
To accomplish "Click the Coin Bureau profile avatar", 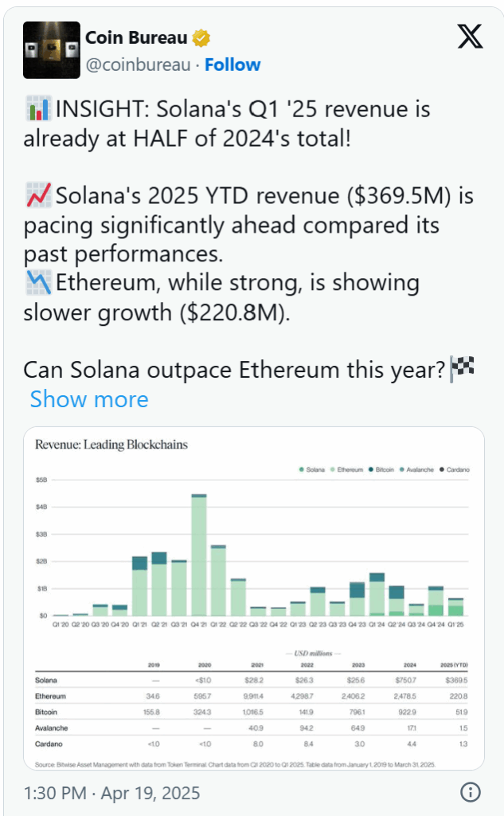I will pos(51,50).
